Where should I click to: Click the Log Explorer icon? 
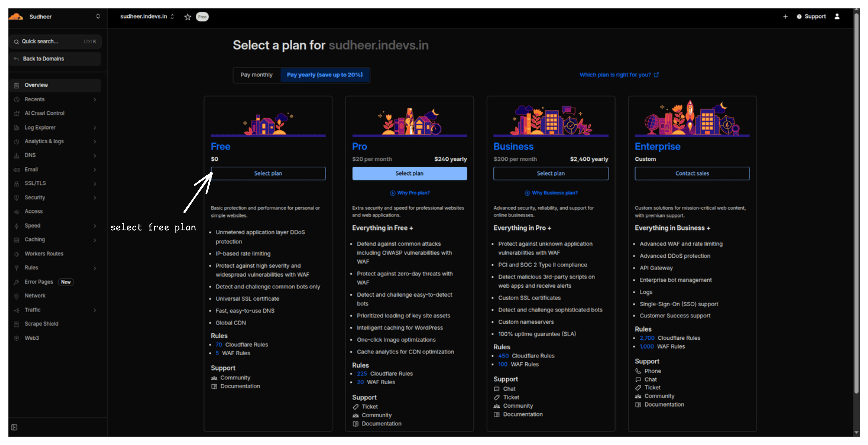(x=17, y=128)
